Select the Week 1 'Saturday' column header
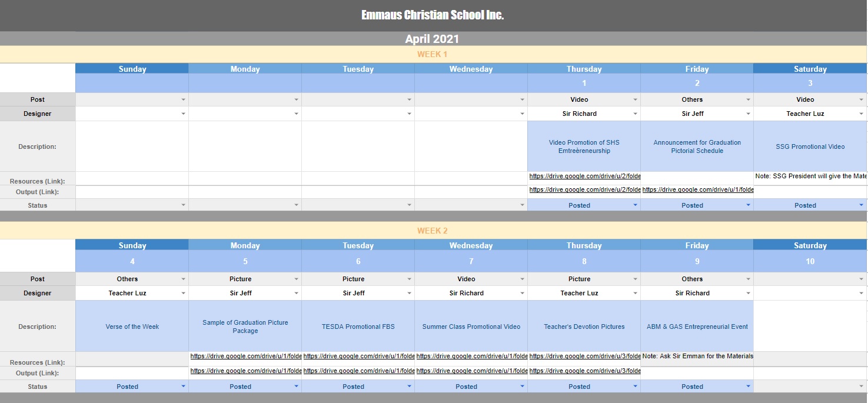868x403 pixels. tap(810, 69)
